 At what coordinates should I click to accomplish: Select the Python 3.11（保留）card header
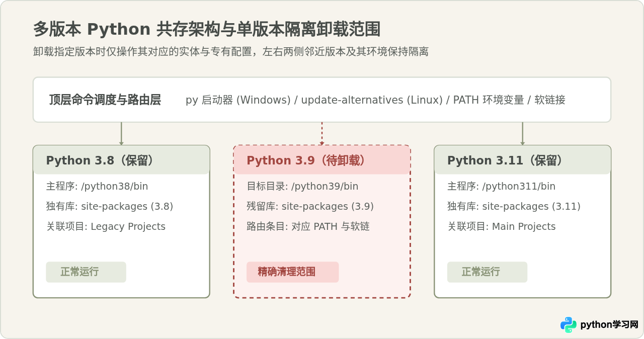(x=523, y=160)
